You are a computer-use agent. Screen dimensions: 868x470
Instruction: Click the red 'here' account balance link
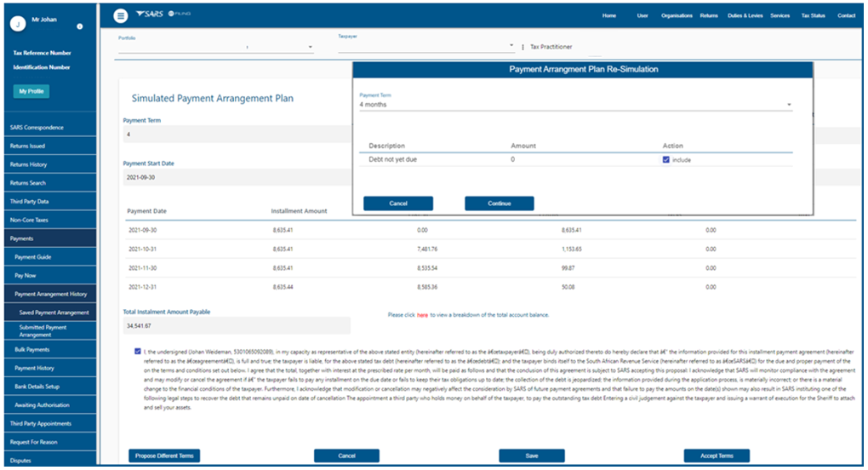pos(422,315)
